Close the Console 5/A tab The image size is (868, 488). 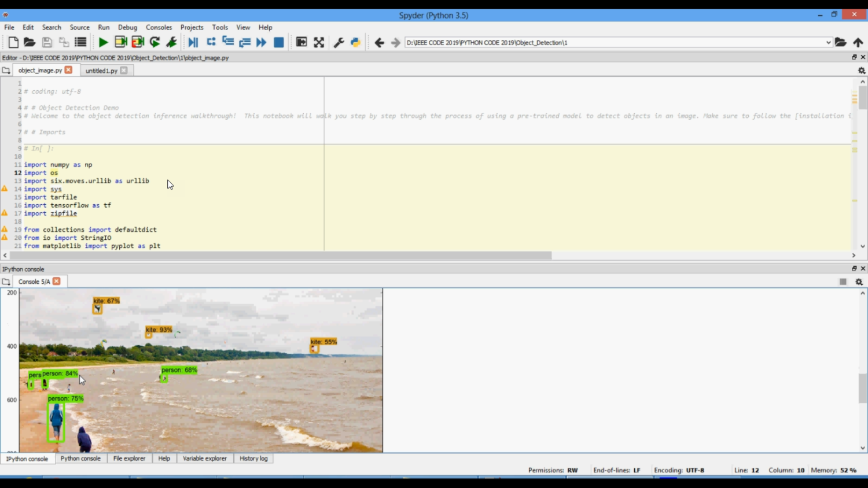click(57, 282)
